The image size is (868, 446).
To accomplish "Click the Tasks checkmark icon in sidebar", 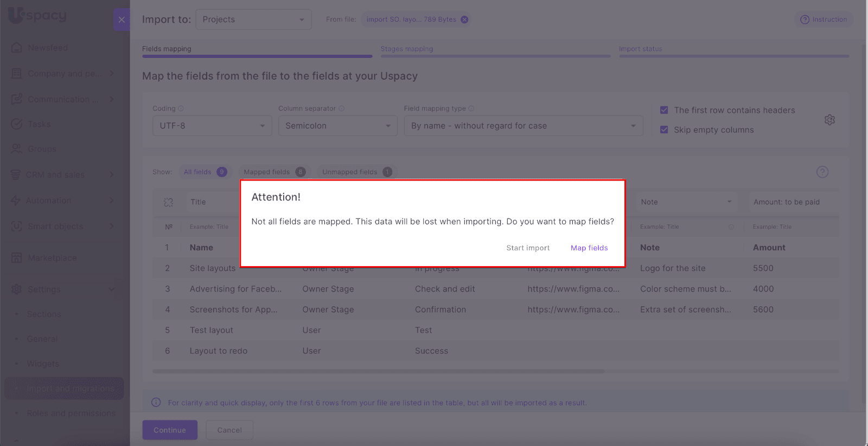I will pyautogui.click(x=17, y=124).
